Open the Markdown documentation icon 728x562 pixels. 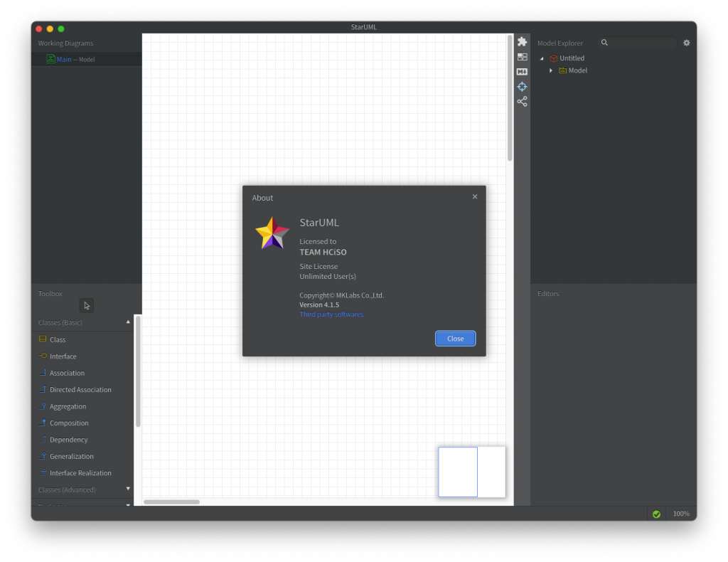coord(522,72)
